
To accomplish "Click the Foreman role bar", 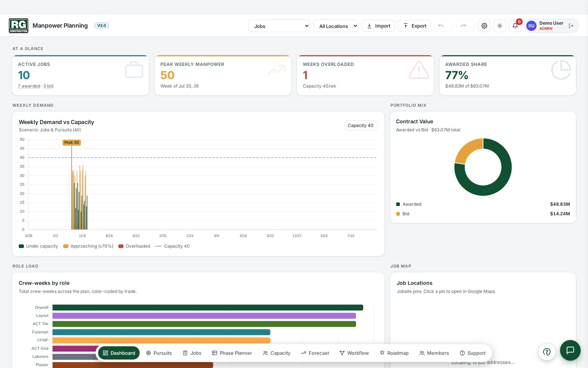I will tap(161, 332).
